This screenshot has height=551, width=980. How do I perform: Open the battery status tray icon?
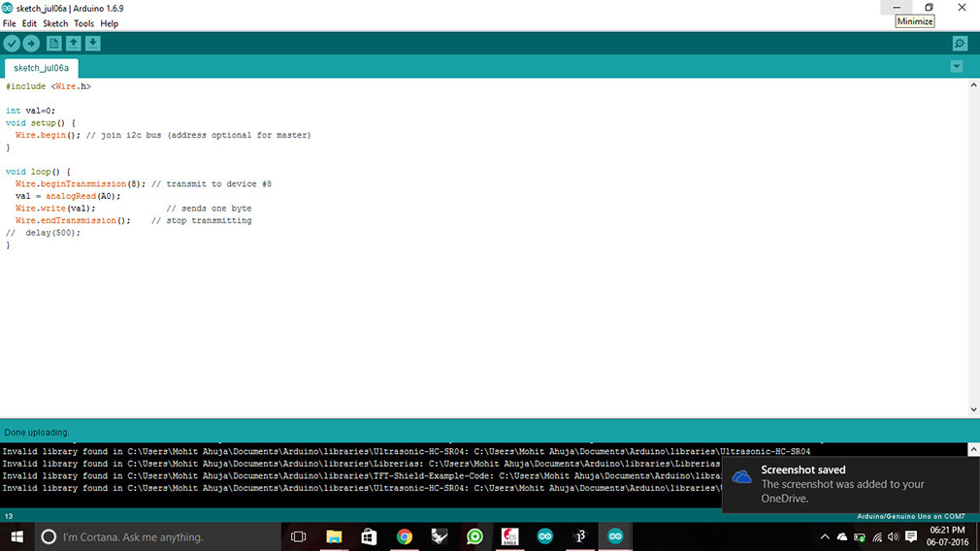pyautogui.click(x=860, y=536)
